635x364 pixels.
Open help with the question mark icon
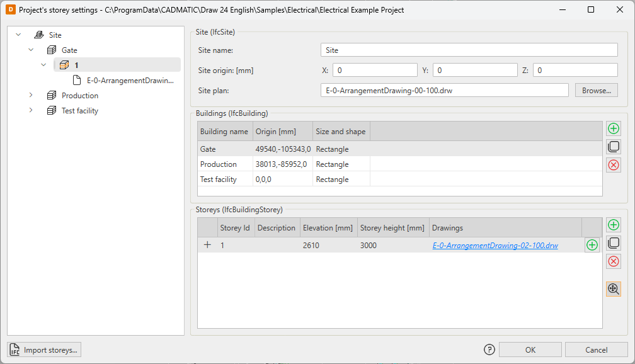point(489,350)
